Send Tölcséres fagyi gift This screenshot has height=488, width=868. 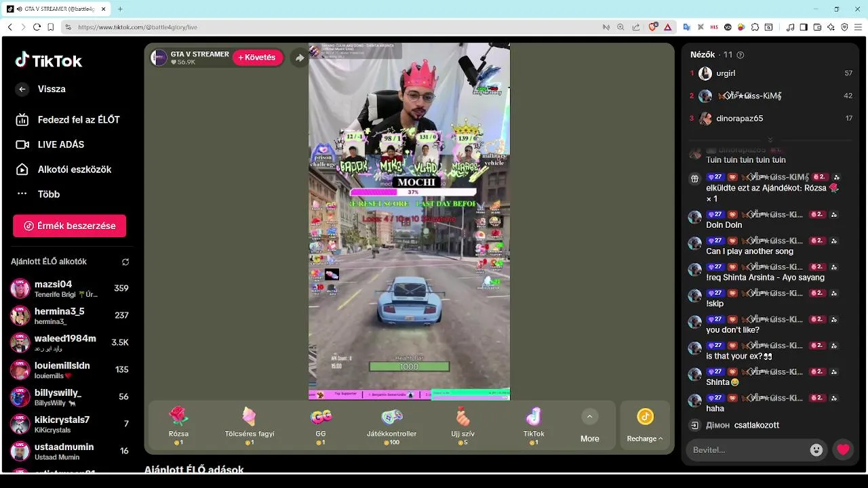click(250, 426)
